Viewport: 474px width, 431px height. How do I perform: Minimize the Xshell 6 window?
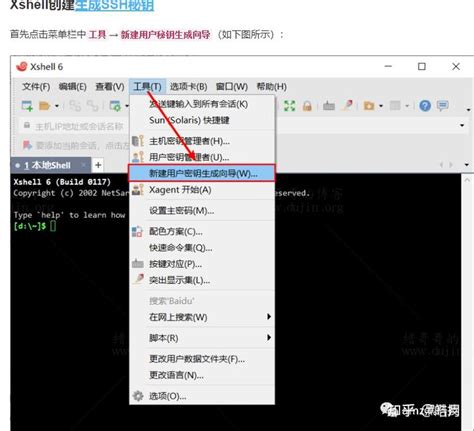point(388,66)
